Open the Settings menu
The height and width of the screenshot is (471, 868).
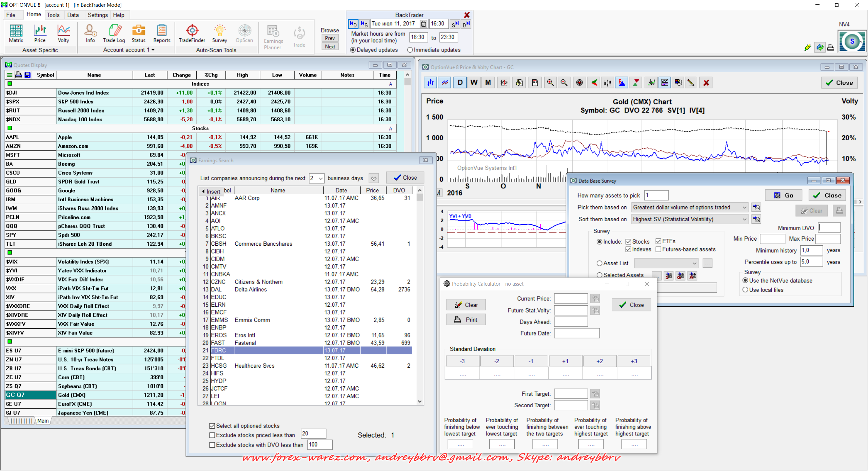[97, 15]
